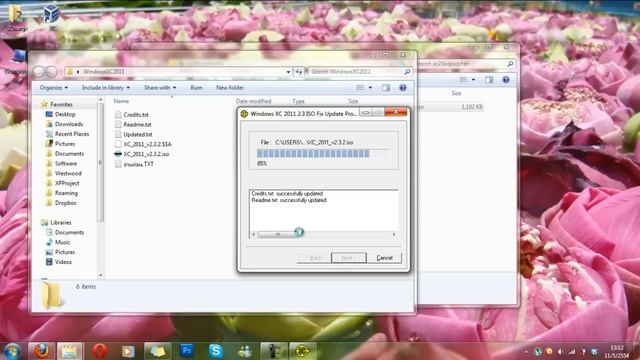This screenshot has height=360, width=640.
Task: Click the network icon in system tray
Action: pyautogui.click(x=572, y=351)
